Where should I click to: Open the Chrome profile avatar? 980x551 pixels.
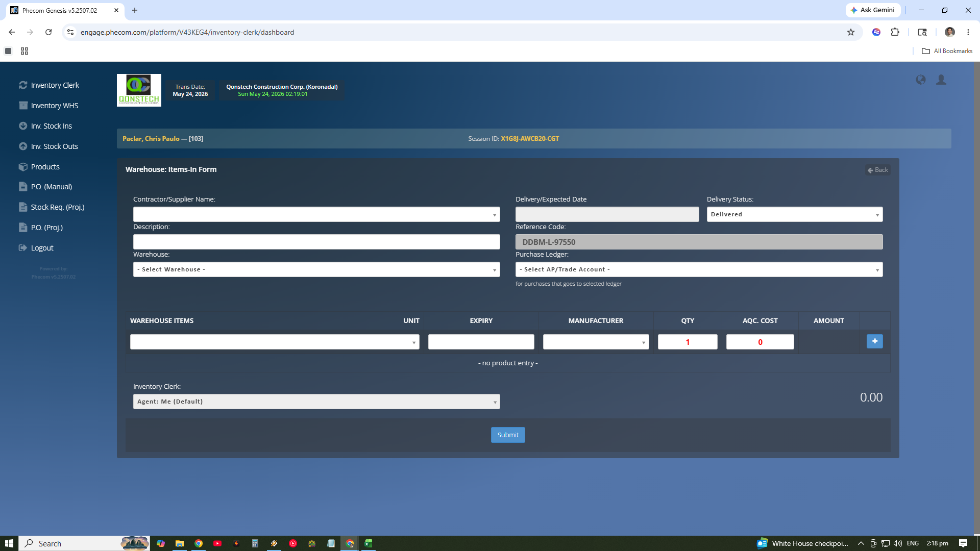pyautogui.click(x=950, y=32)
